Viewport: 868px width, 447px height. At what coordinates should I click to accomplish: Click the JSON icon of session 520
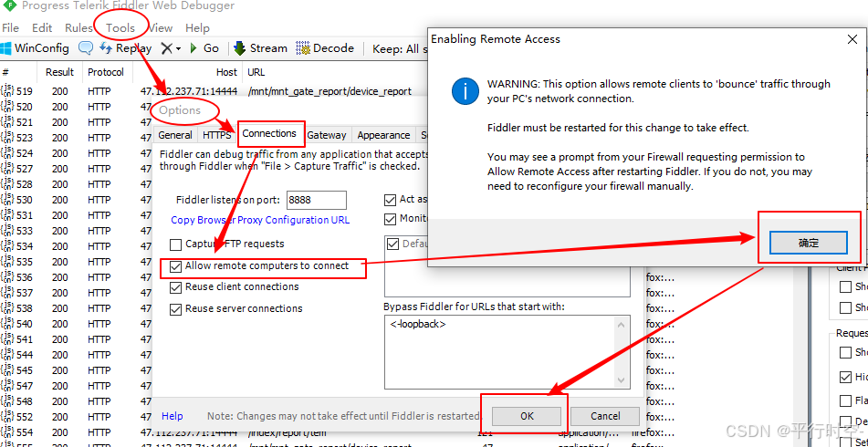(7, 107)
